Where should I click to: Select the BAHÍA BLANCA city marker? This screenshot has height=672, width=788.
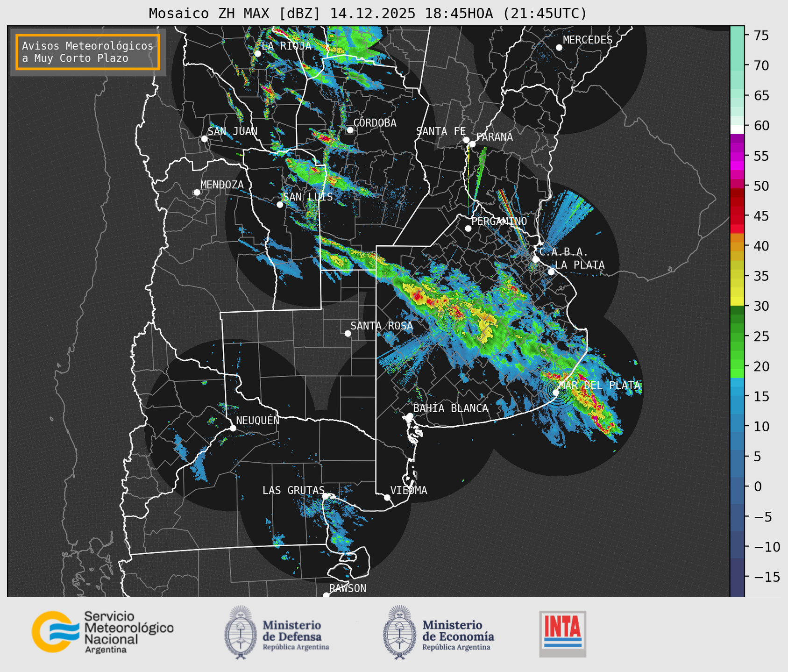tap(410, 416)
